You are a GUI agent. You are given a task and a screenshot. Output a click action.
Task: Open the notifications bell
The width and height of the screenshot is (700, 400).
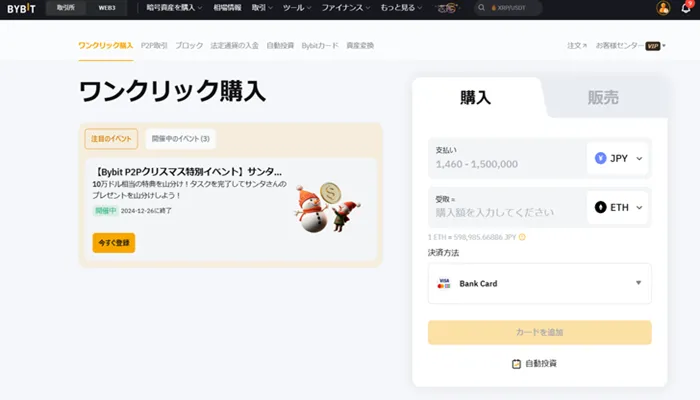tap(686, 8)
